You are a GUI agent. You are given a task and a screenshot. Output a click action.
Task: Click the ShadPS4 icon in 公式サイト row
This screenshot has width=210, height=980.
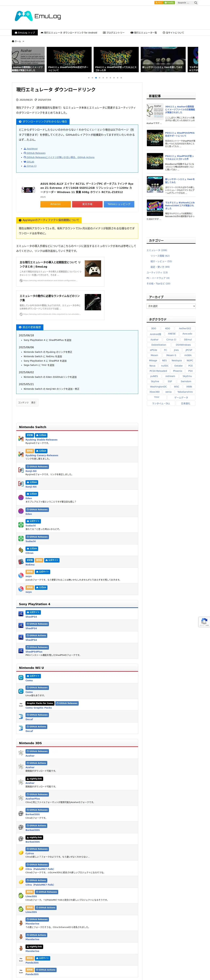[x=21, y=614]
